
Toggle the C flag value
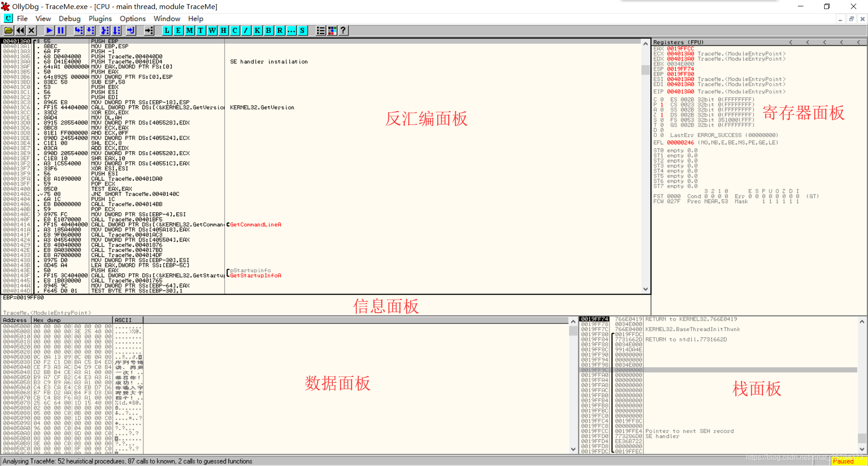pos(662,100)
